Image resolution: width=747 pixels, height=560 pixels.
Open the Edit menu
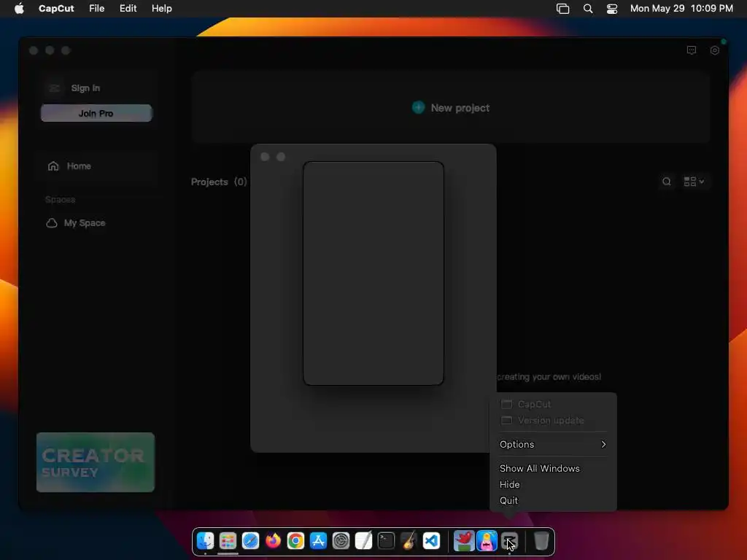(128, 9)
